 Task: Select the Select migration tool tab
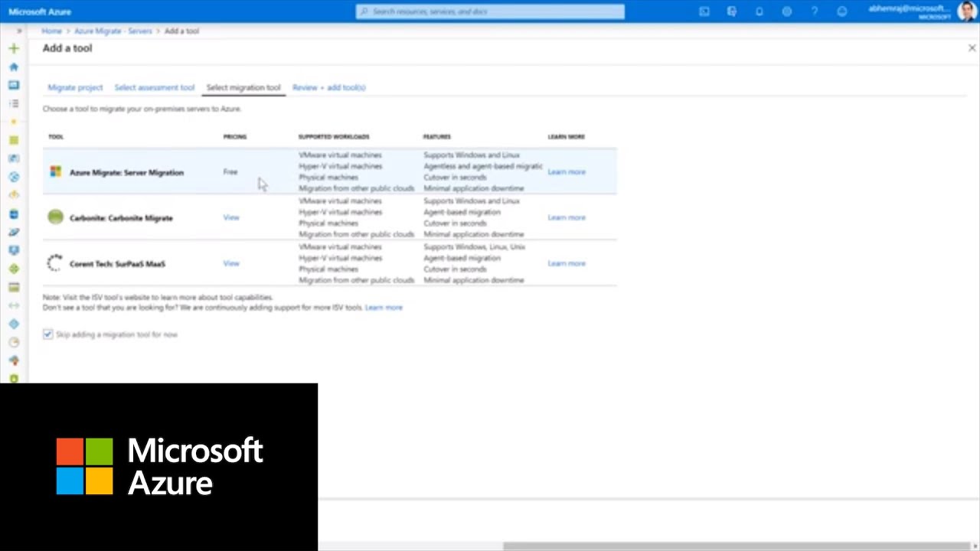click(x=243, y=87)
